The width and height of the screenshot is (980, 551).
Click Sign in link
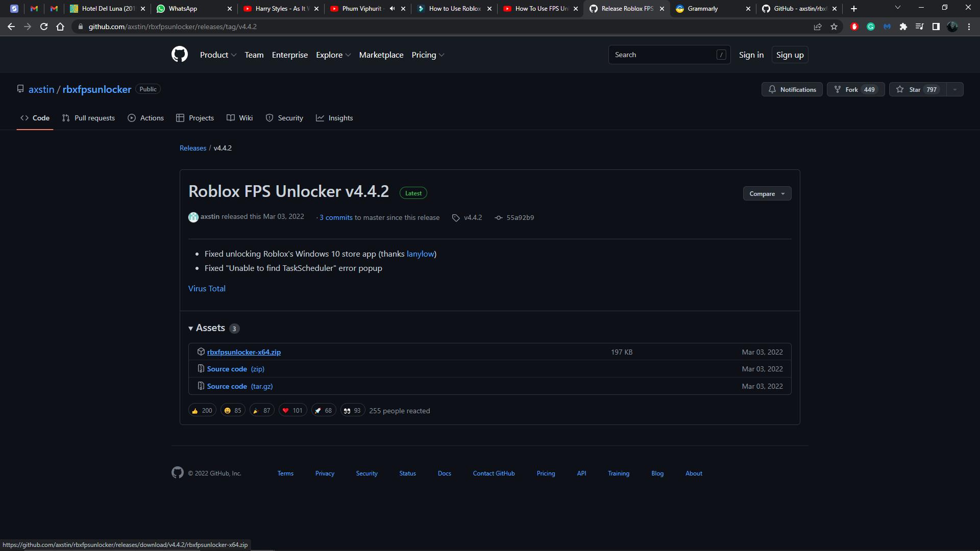tap(751, 55)
